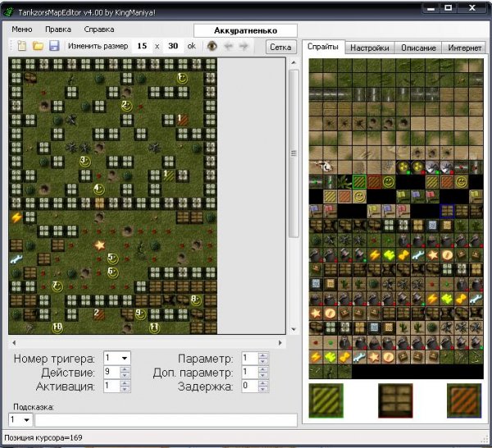Click smiley spawn point number 3 on the map
492x448 pixels.
coord(85,162)
